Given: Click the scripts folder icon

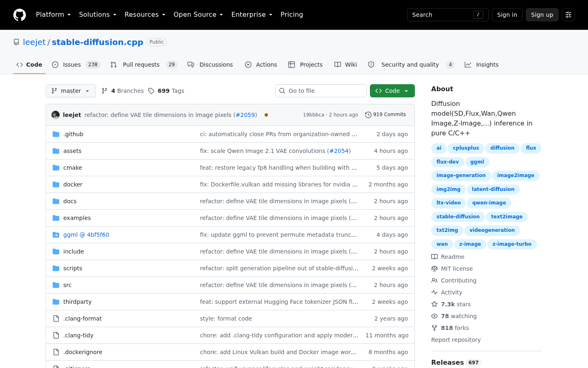Looking at the screenshot, I should point(56,268).
